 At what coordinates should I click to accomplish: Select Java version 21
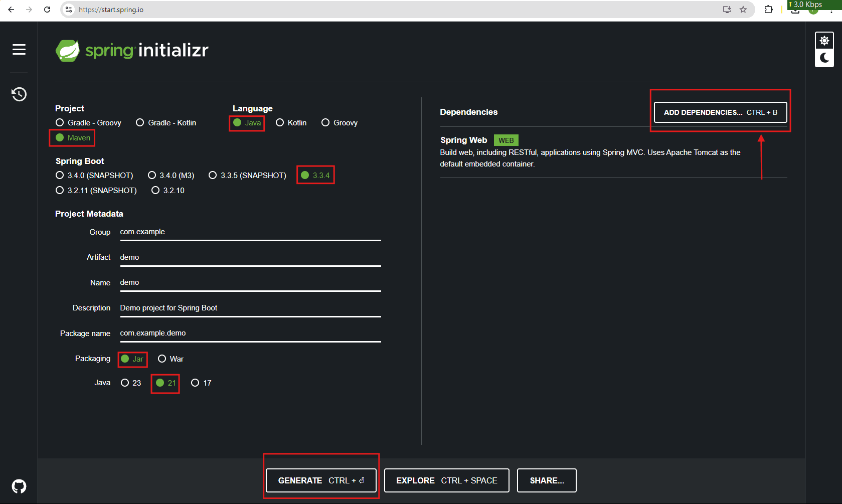click(x=166, y=383)
